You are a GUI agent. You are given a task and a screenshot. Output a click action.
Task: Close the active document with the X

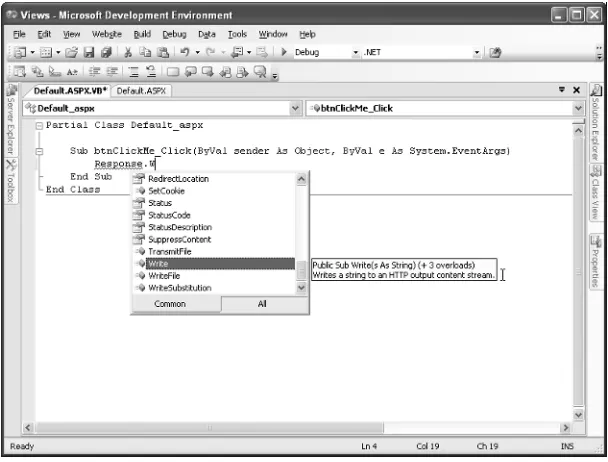coord(576,90)
